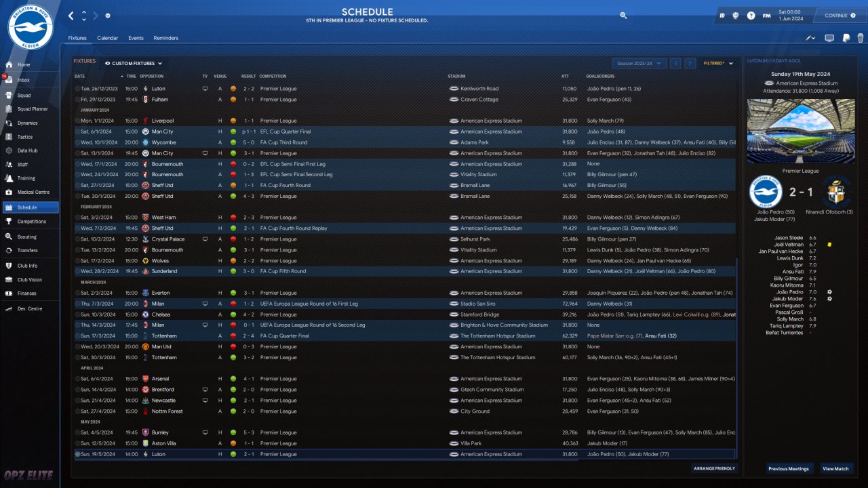Select the marker beside Sat, 10/2/2024 fixture
Image resolution: width=868 pixels, height=488 pixels.
pyautogui.click(x=78, y=239)
